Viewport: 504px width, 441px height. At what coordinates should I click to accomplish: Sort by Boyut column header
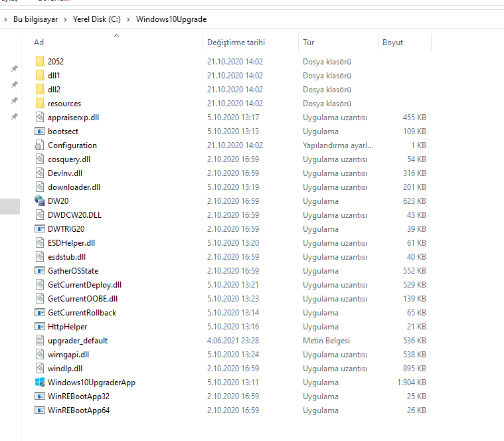(392, 43)
